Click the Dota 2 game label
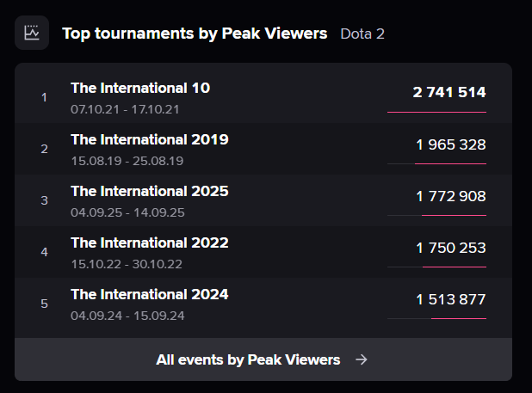This screenshot has height=393, width=532. point(362,34)
